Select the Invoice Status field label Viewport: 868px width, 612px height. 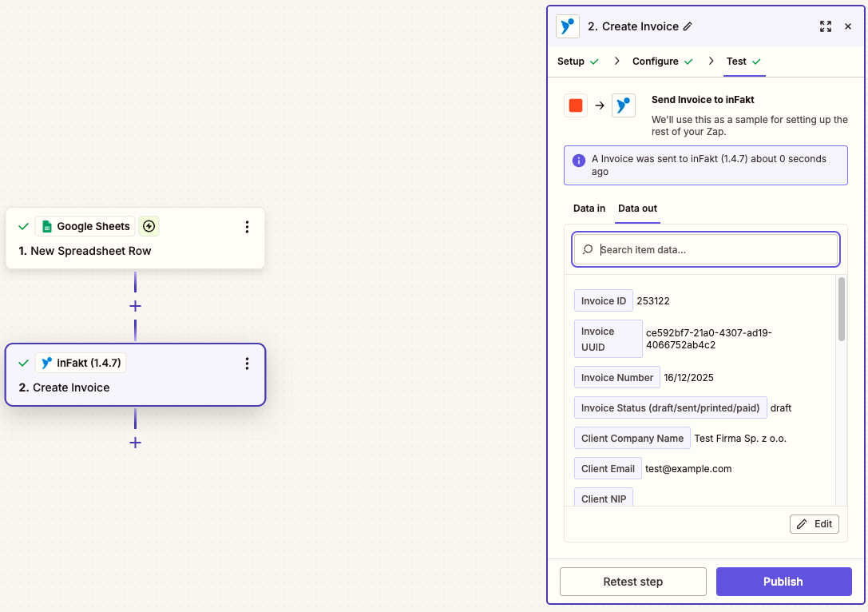pyautogui.click(x=671, y=408)
